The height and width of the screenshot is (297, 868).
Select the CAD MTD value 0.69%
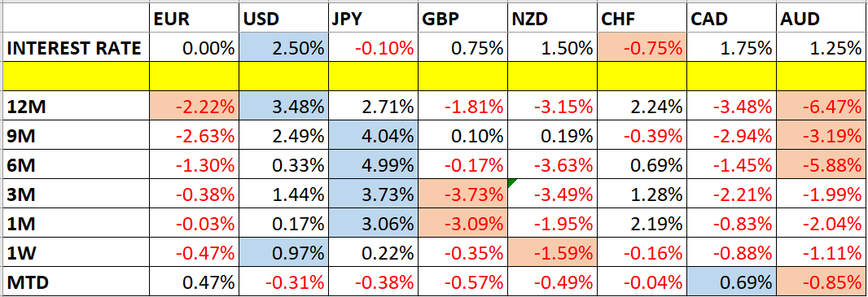pos(732,282)
